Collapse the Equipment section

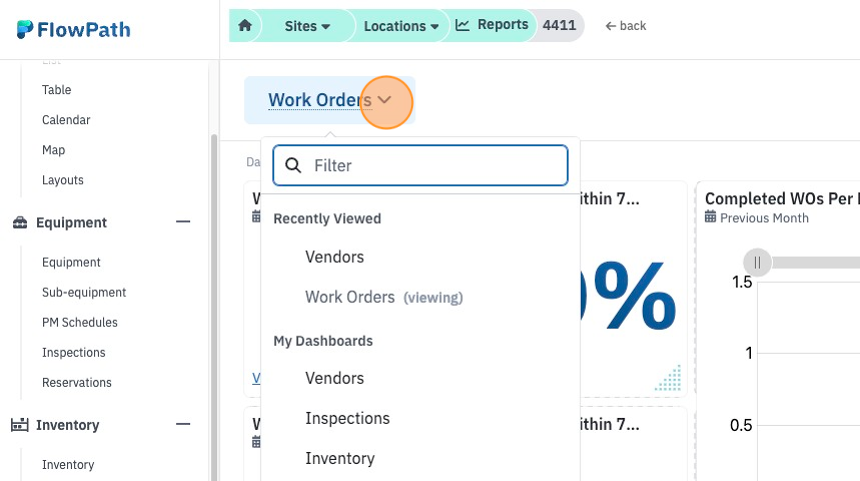coord(183,222)
